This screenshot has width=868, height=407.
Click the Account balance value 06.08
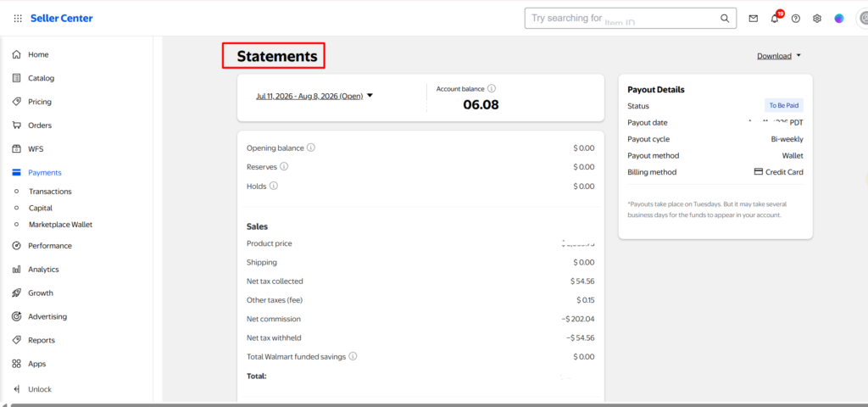coord(481,104)
